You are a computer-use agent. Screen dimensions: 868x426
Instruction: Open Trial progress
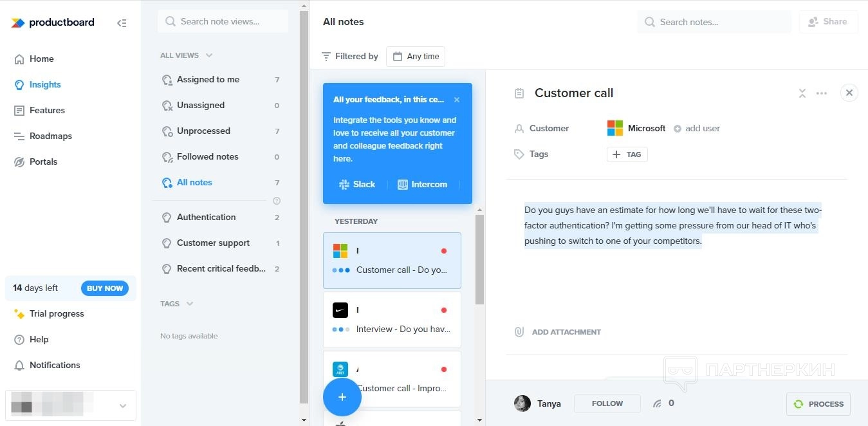click(x=57, y=313)
